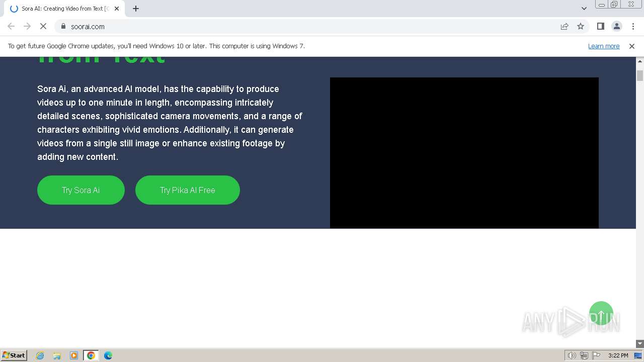This screenshot has height=362, width=644.
Task: Open the Chrome profile menu
Action: pos(616,26)
